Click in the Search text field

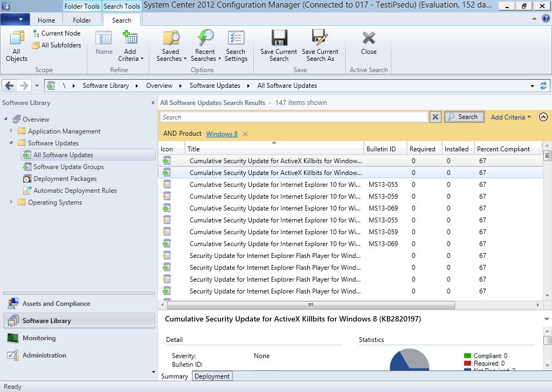(294, 117)
